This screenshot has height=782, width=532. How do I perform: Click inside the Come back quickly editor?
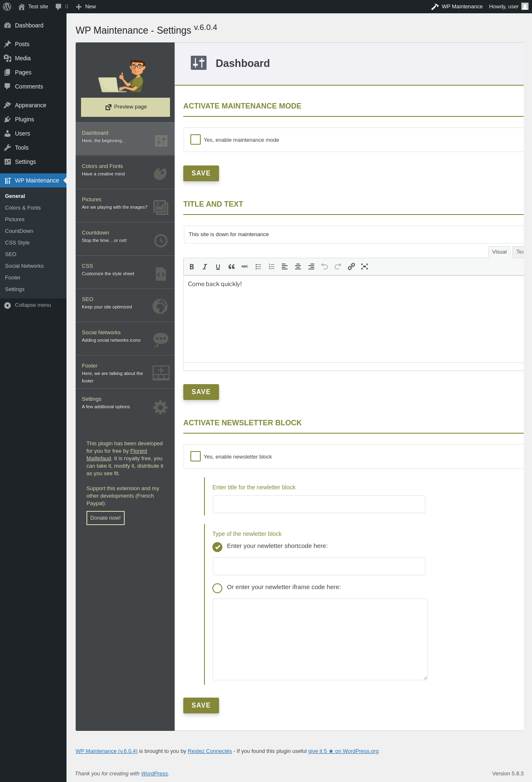click(353, 319)
